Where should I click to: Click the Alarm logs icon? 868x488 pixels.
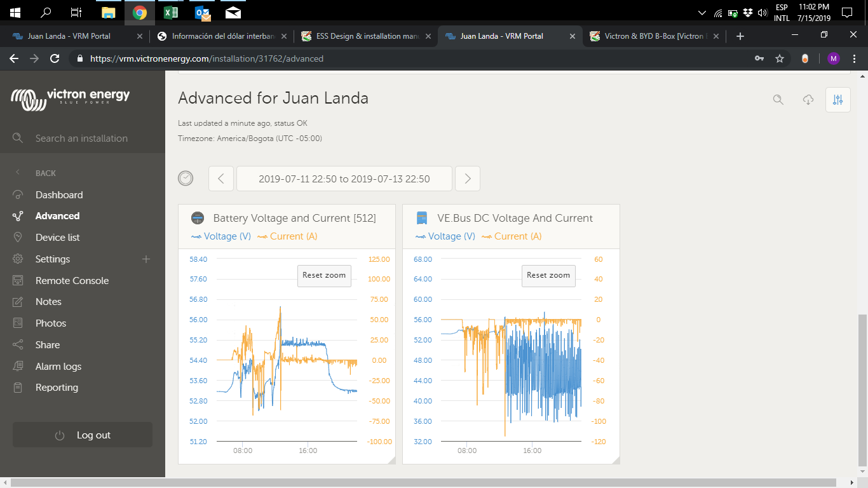click(x=18, y=367)
